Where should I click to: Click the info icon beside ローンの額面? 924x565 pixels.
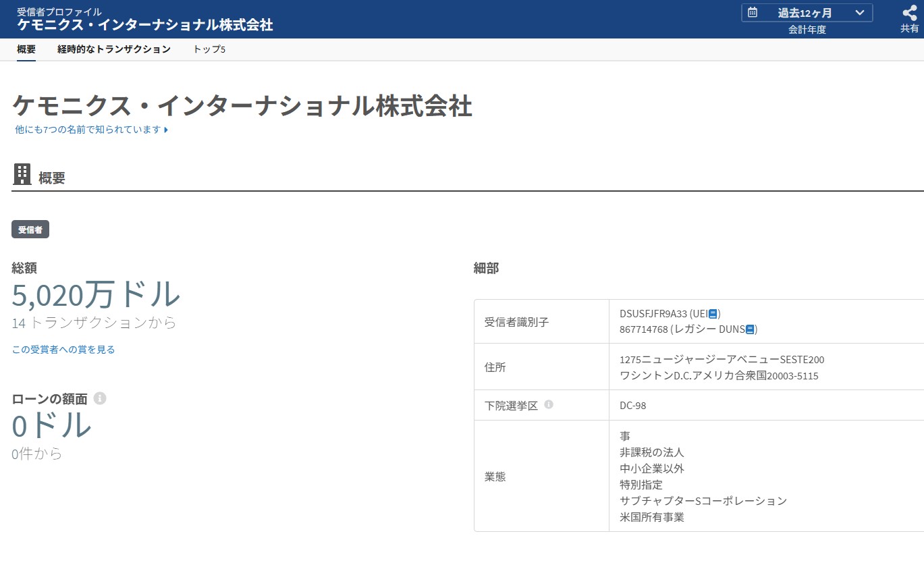point(100,398)
